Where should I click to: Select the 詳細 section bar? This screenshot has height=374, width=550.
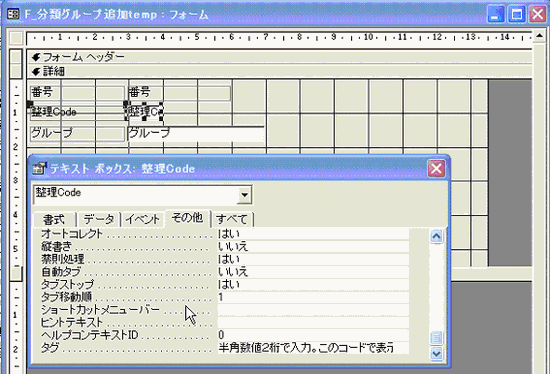pyautogui.click(x=280, y=72)
